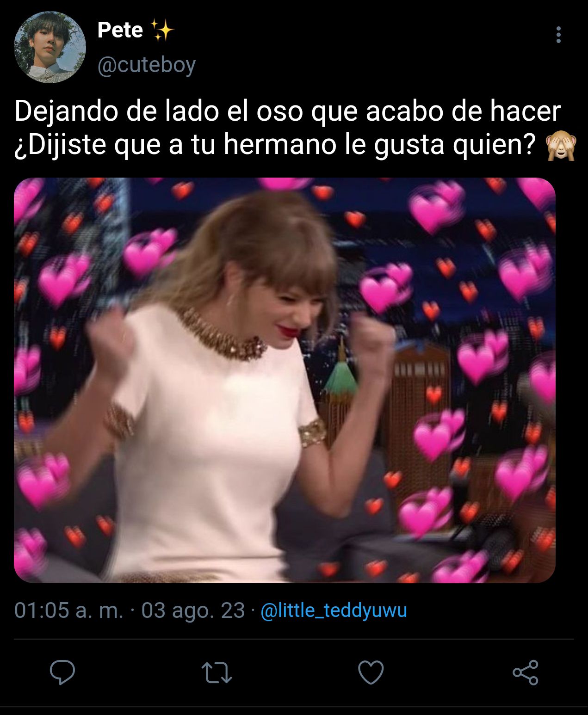Like the tweet with the heart icon
588x715 pixels.
[x=371, y=672]
